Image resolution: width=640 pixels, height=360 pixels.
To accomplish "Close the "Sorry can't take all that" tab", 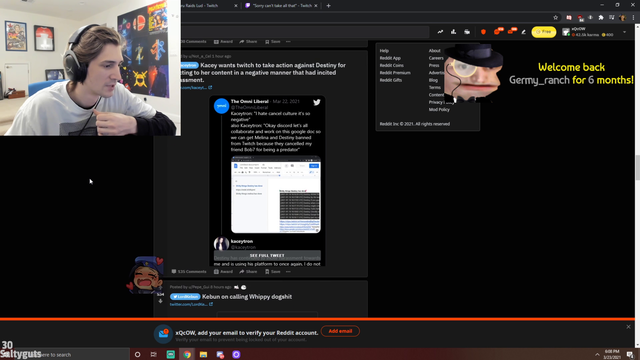I will (x=316, y=6).
